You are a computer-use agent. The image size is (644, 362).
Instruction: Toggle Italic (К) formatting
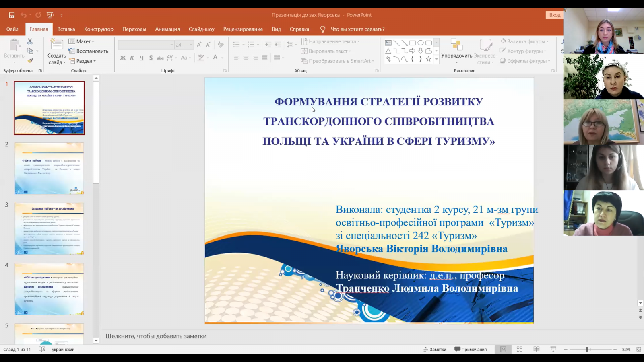point(132,58)
